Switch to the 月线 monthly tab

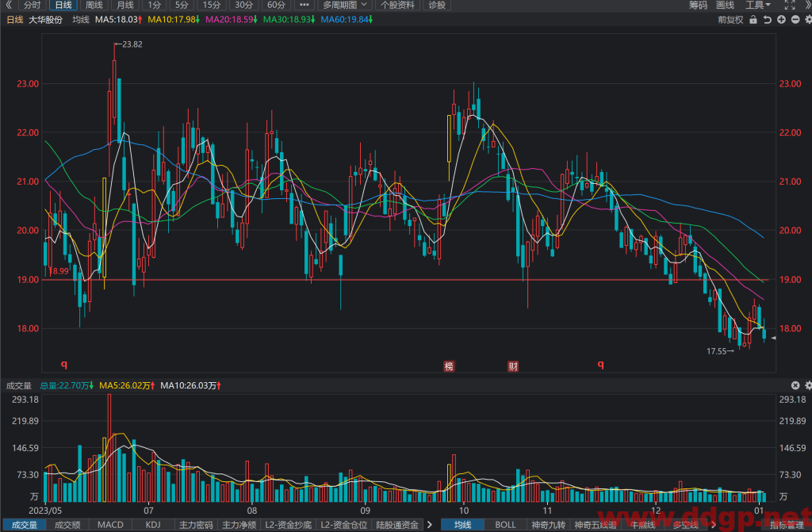(124, 5)
